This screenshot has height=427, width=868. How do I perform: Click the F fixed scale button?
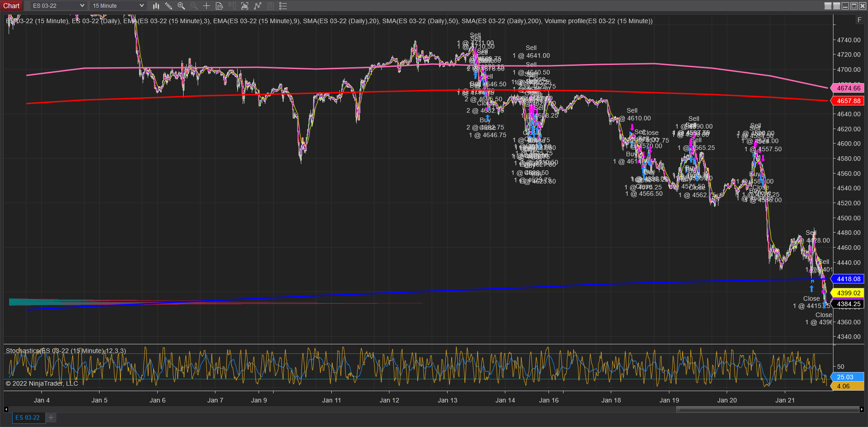click(859, 20)
